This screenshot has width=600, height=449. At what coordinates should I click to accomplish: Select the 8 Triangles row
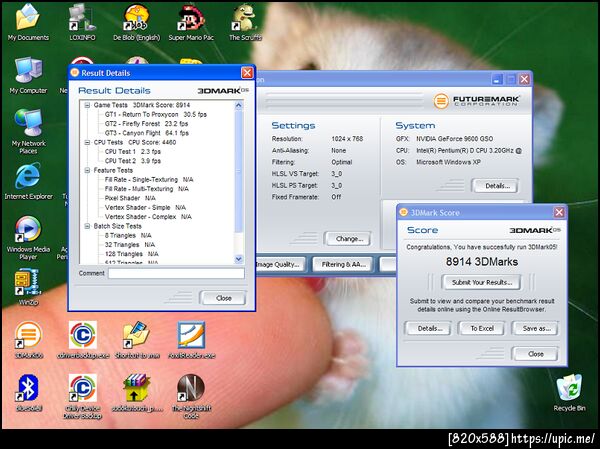point(128,235)
